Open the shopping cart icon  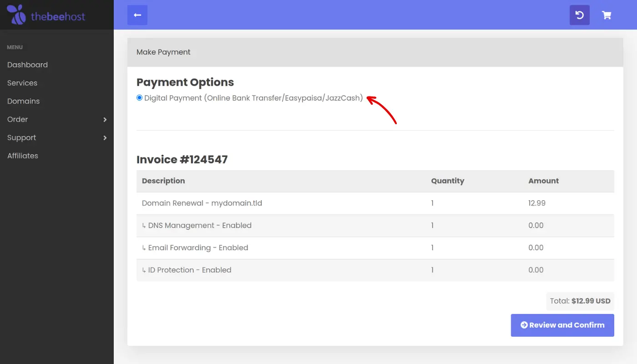(x=607, y=15)
